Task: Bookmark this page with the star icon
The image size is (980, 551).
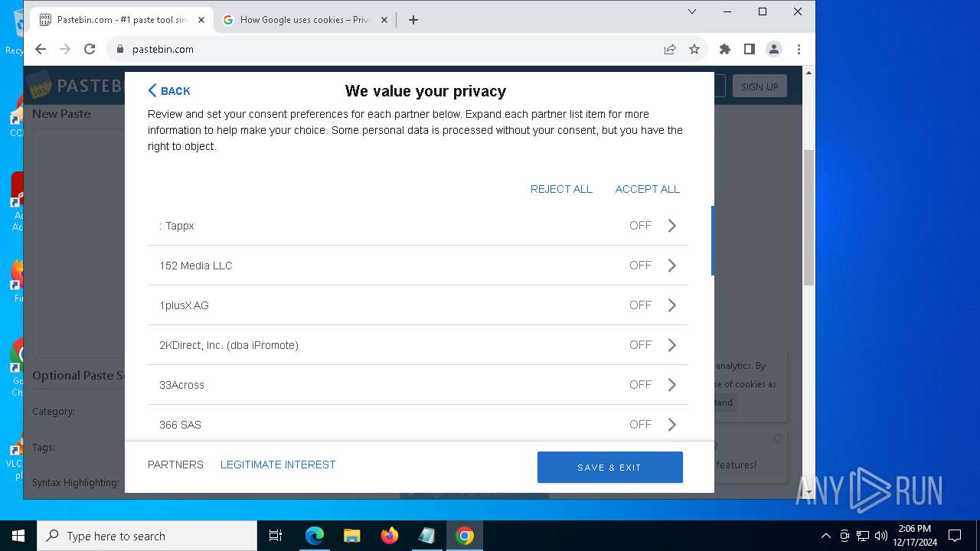Action: click(694, 49)
